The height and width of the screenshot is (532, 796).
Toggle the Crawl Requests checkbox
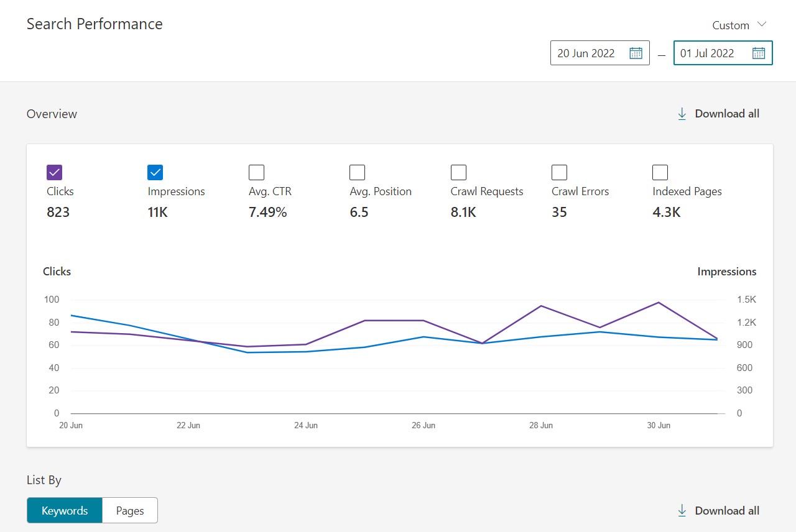pyautogui.click(x=458, y=172)
